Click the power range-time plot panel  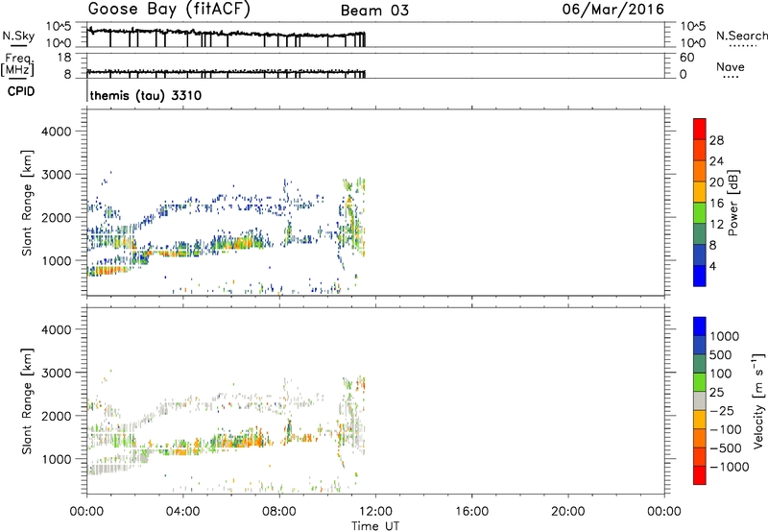(375, 203)
